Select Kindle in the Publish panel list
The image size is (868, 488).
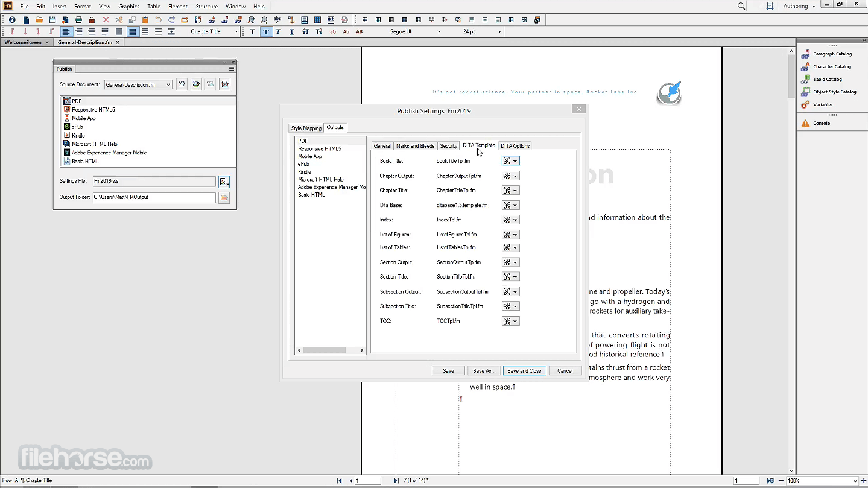coord(78,136)
